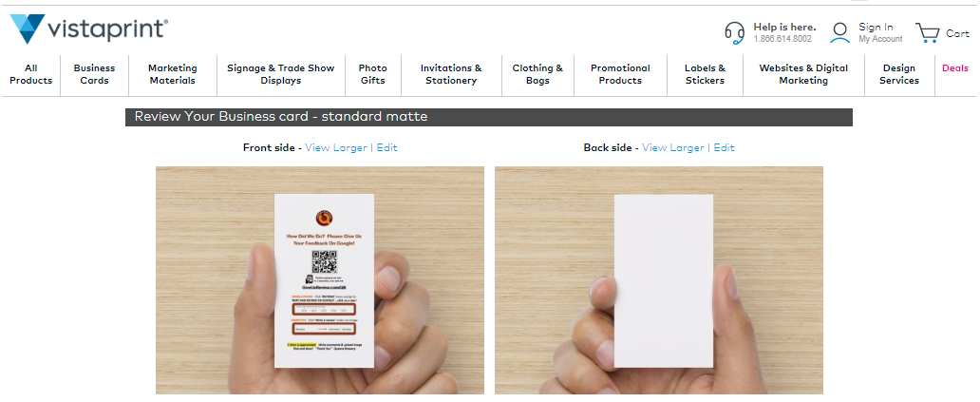The width and height of the screenshot is (980, 402).
Task: Click the front side card preview image
Action: pos(320,280)
